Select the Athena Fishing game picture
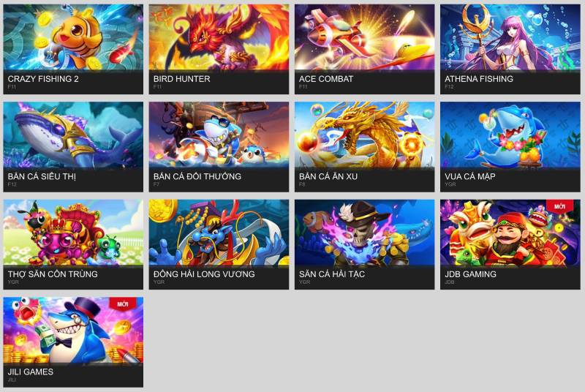 point(510,37)
